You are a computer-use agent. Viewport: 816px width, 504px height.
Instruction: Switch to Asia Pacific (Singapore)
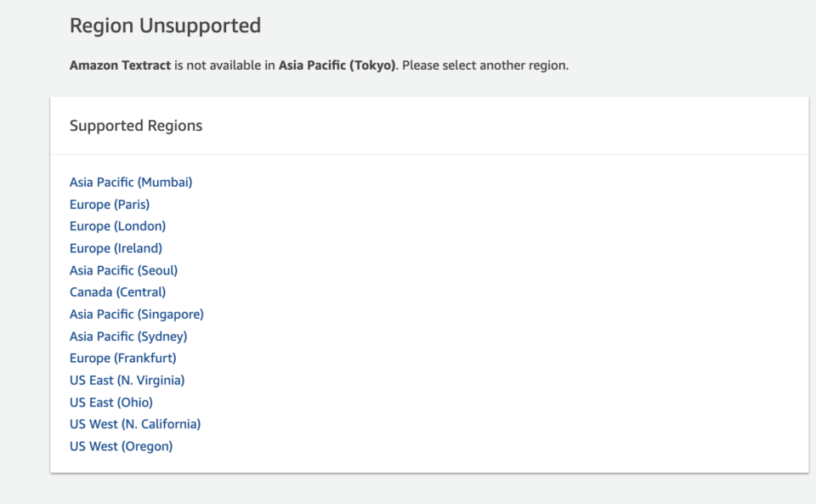136,314
